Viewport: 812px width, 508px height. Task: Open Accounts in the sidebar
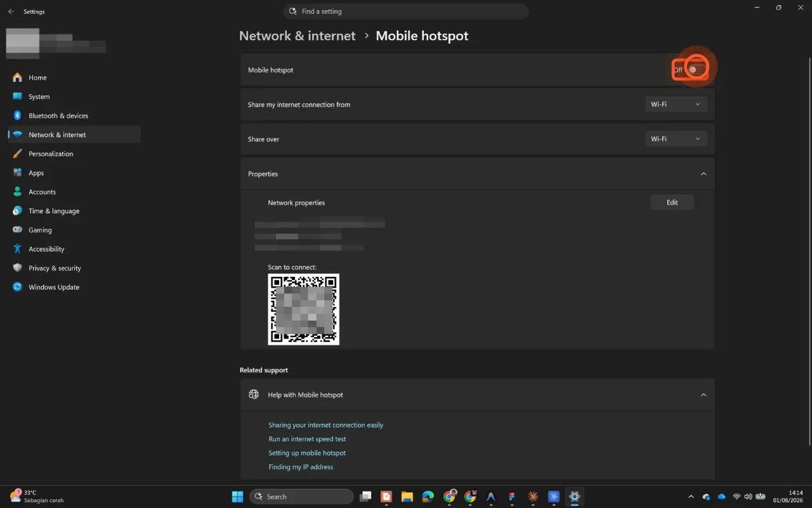click(74, 192)
